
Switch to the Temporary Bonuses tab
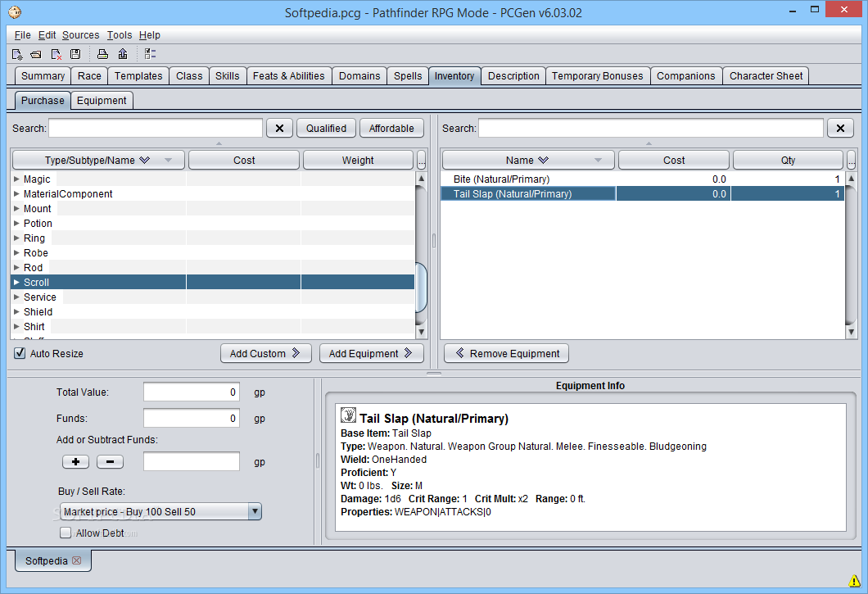point(597,76)
